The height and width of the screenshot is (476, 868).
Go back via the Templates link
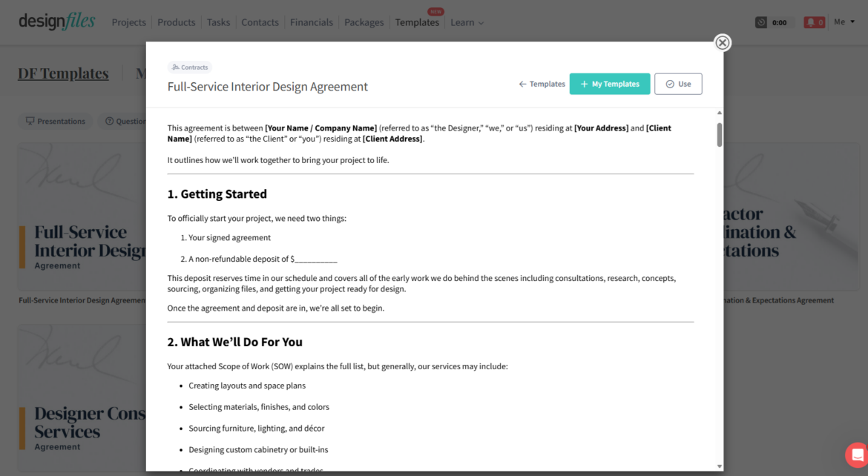542,84
